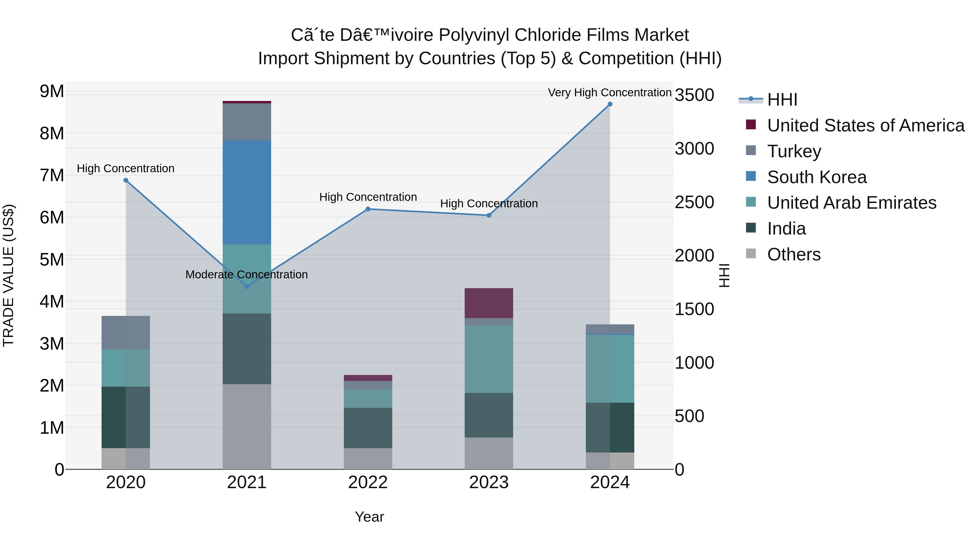The width and height of the screenshot is (980, 551).
Task: Click Others legend label
Action: click(x=794, y=254)
